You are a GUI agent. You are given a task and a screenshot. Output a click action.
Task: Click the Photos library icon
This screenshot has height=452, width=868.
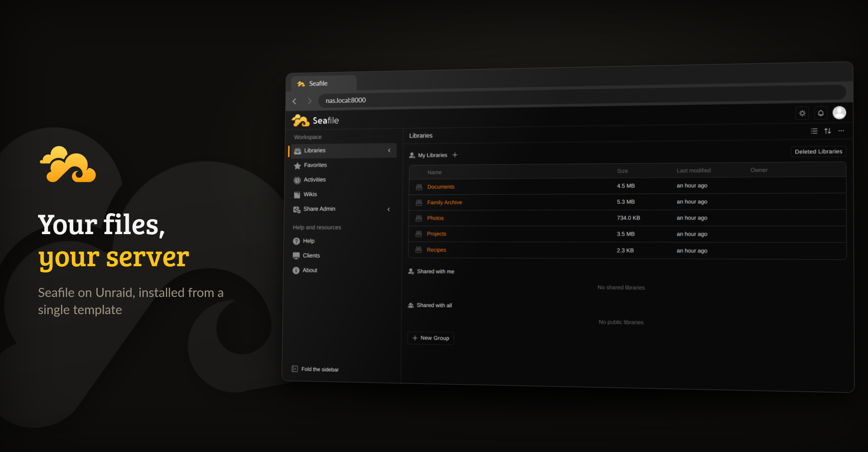419,218
